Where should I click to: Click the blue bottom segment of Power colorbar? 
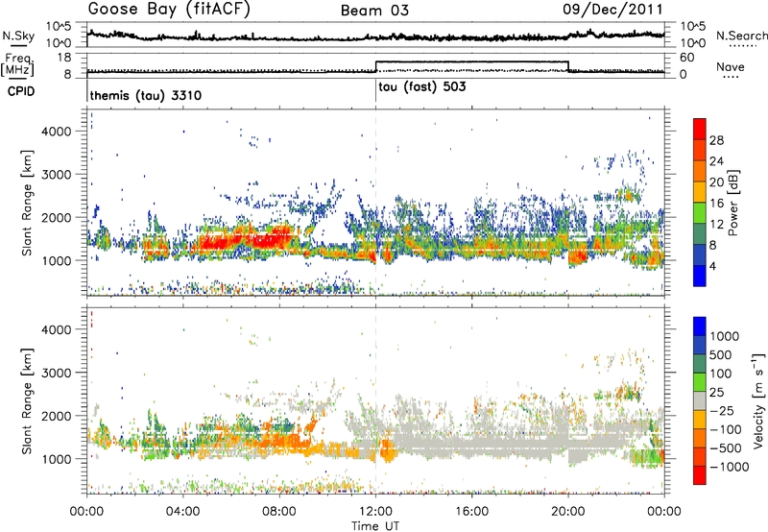(x=700, y=276)
